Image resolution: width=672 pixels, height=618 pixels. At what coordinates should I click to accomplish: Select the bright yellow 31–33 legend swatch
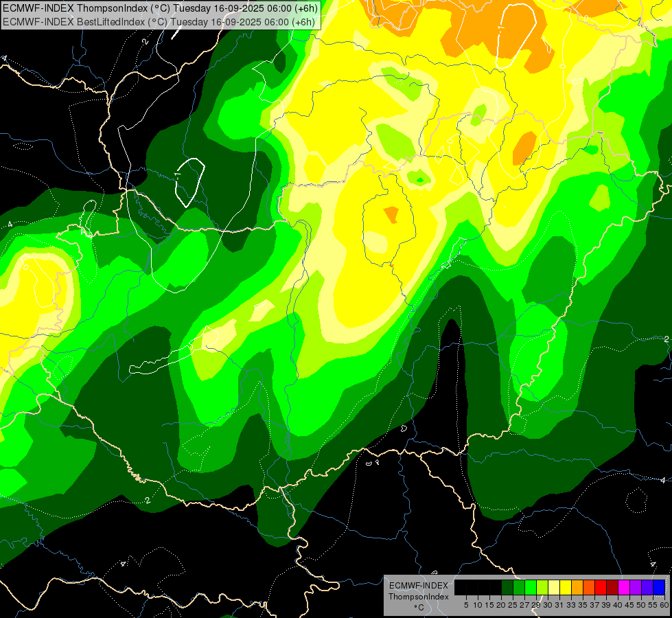(566, 587)
